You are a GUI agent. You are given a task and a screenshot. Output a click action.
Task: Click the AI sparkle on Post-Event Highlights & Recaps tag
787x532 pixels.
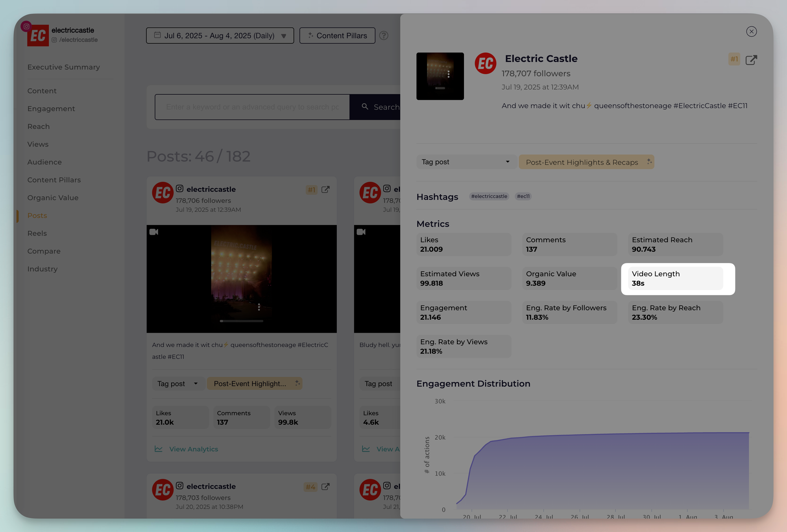pos(649,162)
